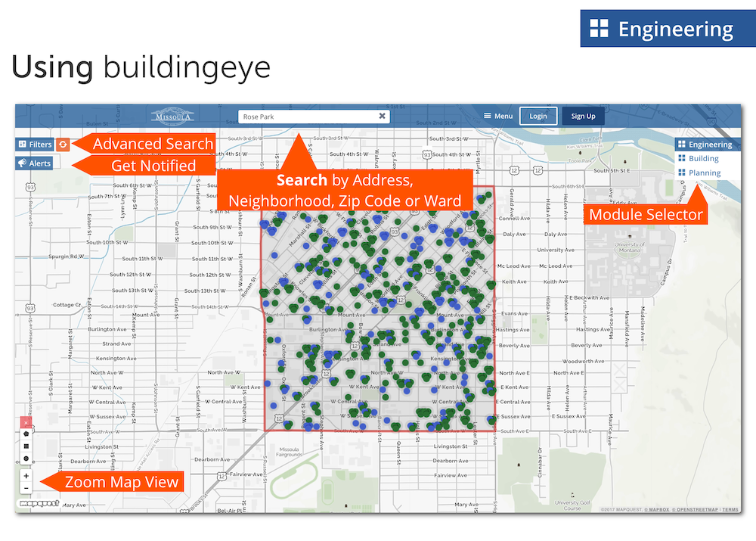The width and height of the screenshot is (756, 541).
Task: Cancel drawing with the red X tool
Action: click(26, 423)
